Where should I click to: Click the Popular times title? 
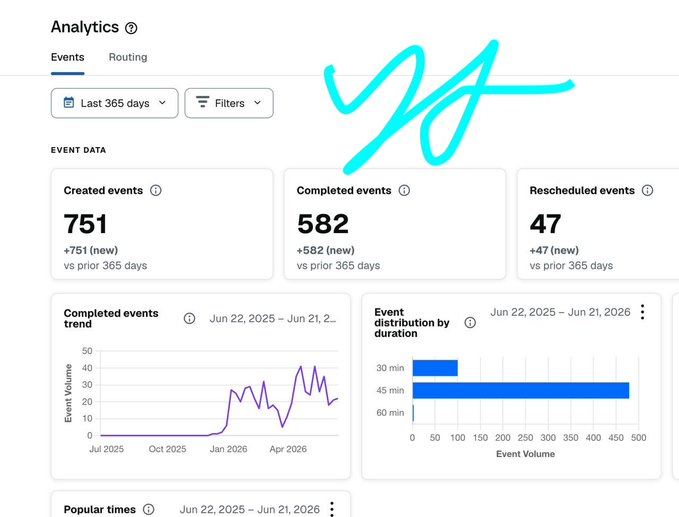[x=100, y=510]
